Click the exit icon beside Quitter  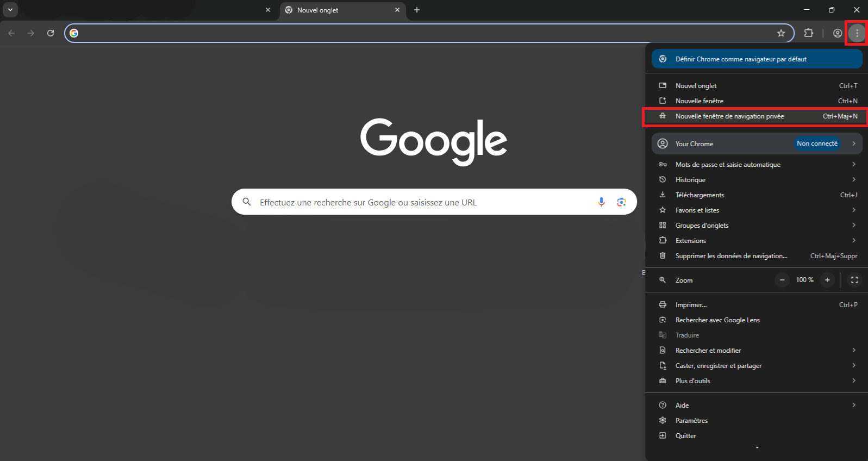point(663,435)
